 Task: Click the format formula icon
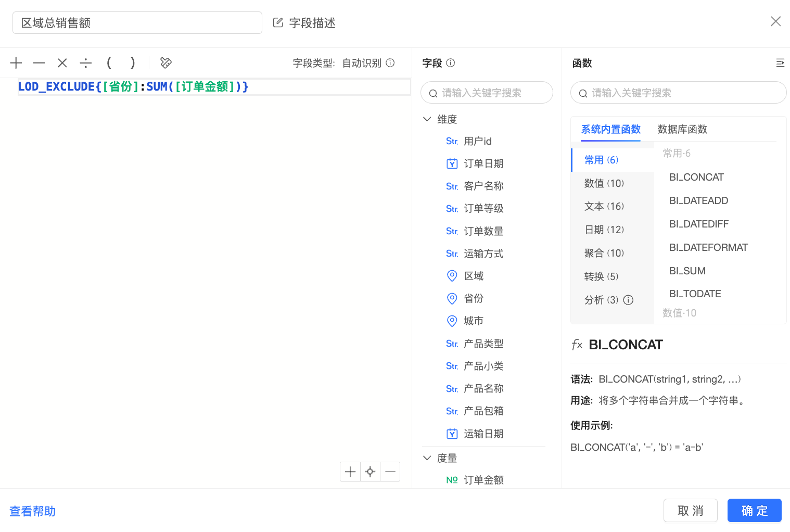[166, 63]
